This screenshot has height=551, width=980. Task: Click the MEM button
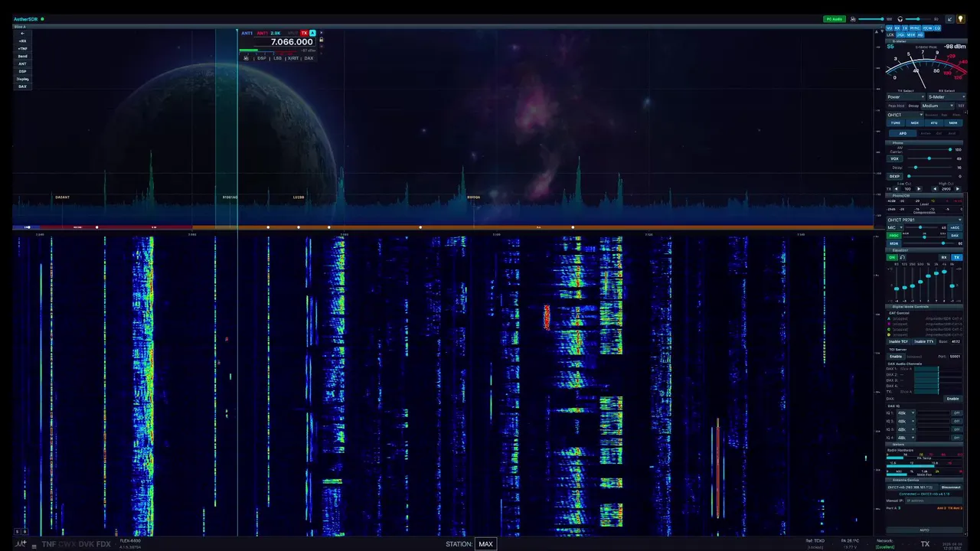click(953, 122)
